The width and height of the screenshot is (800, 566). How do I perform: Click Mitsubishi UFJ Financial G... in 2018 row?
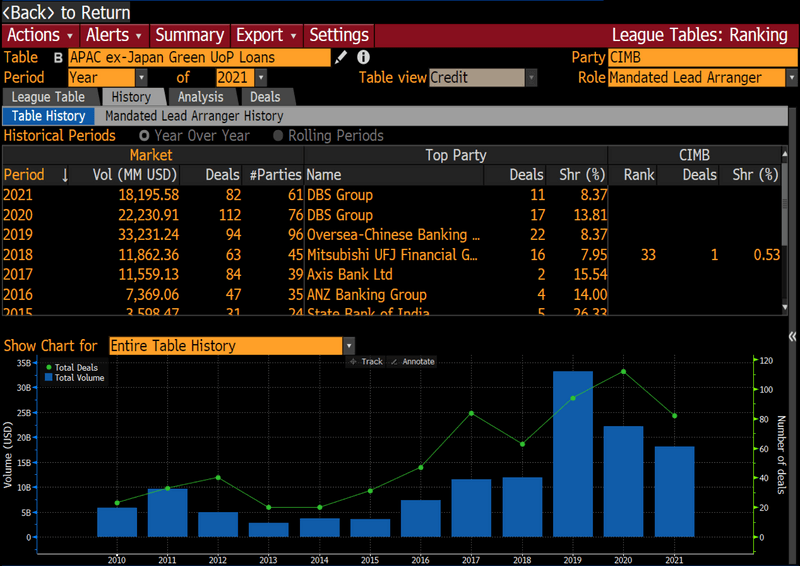(392, 255)
